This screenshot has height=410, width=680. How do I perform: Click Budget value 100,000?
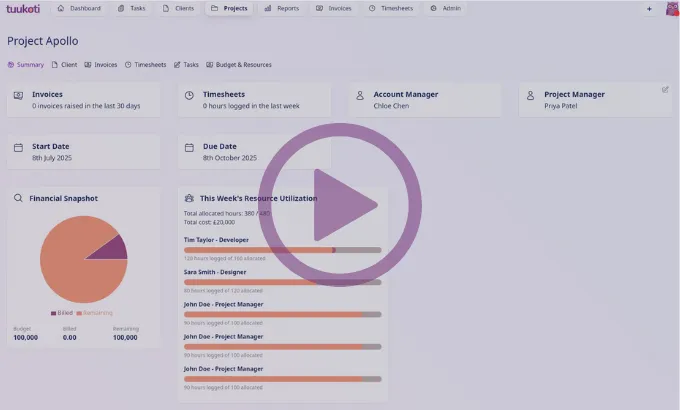[x=26, y=338]
